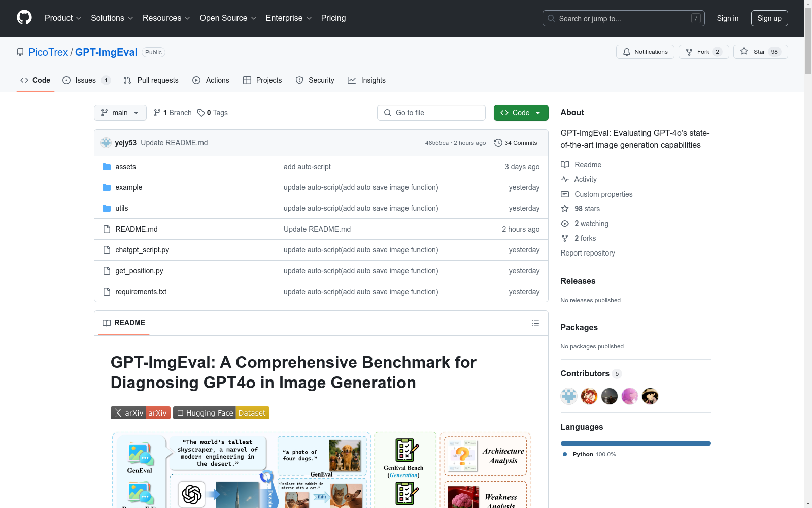Image resolution: width=812 pixels, height=508 pixels.
Task: Open the assets folder
Action: tap(125, 167)
